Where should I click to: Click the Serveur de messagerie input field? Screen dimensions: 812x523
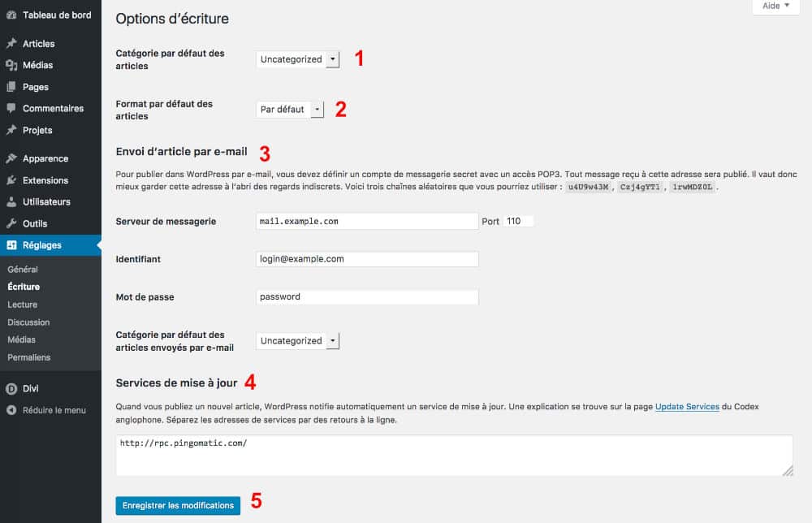[x=366, y=220]
